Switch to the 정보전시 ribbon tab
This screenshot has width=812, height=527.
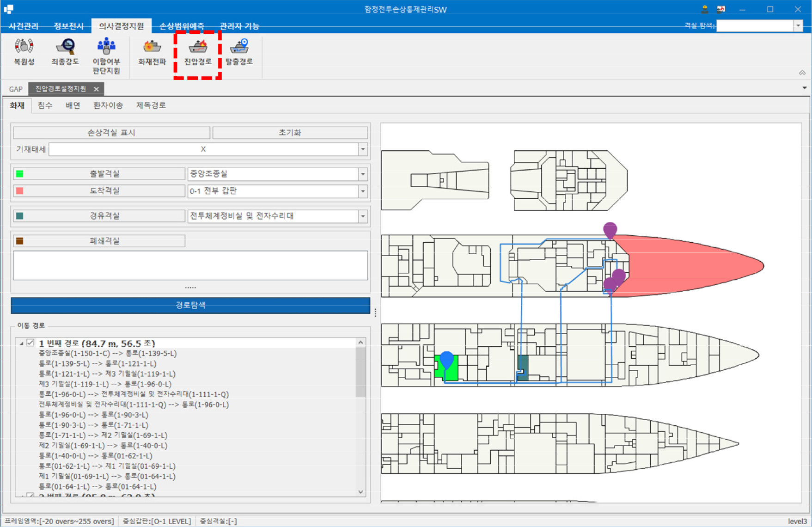68,26
